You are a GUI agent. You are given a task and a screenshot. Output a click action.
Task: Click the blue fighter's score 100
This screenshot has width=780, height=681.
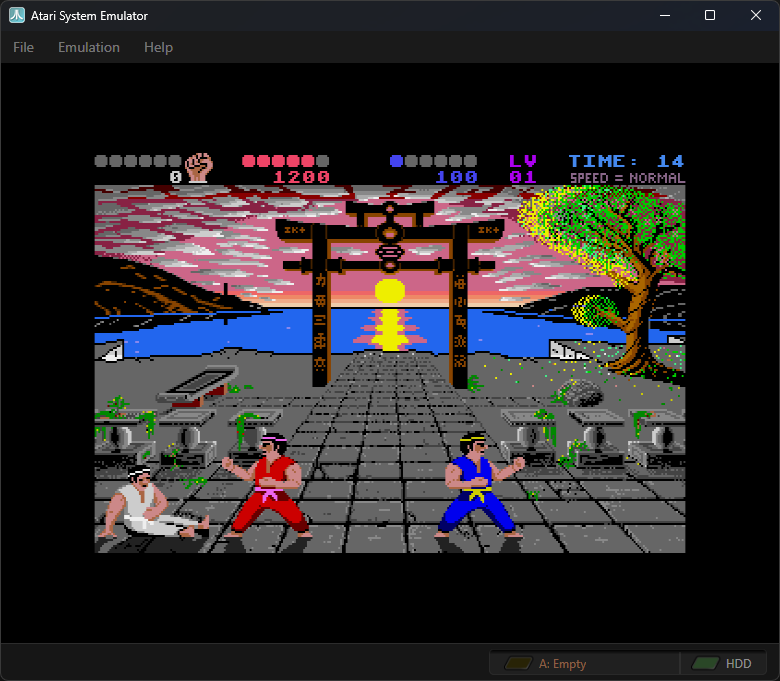point(457,177)
